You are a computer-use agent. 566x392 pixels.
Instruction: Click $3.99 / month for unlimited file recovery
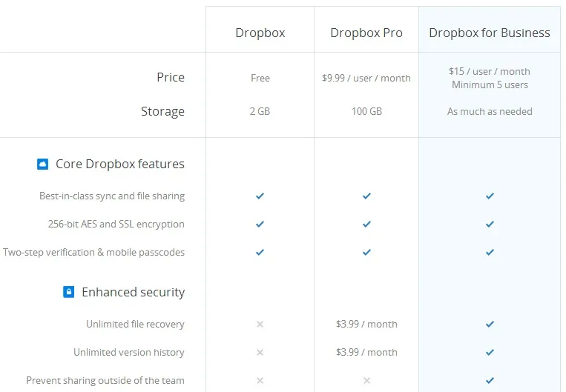366,325
